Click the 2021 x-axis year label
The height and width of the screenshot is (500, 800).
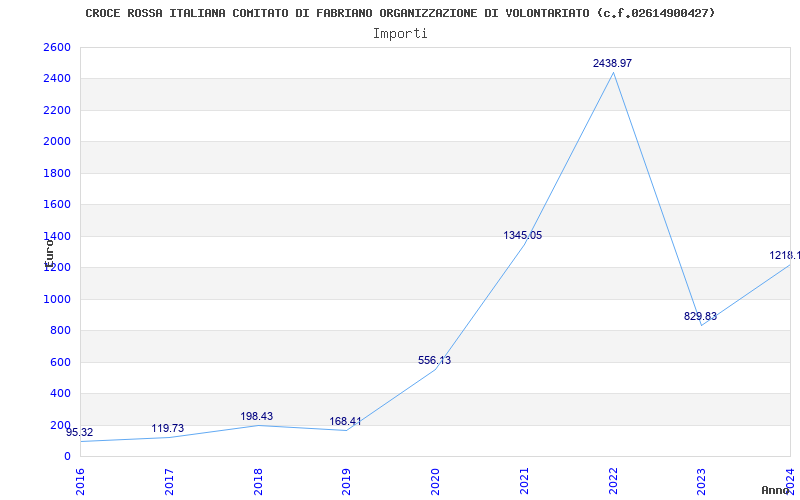[524, 482]
